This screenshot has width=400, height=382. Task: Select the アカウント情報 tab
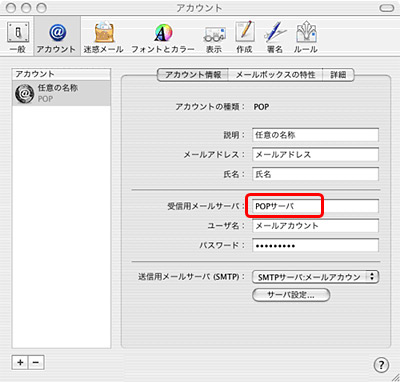(x=193, y=75)
